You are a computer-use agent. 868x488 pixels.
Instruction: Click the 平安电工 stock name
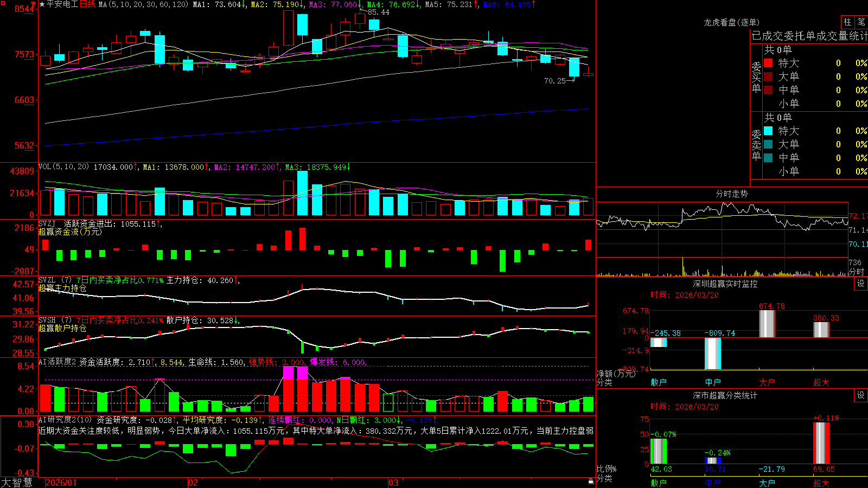pyautogui.click(x=62, y=4)
